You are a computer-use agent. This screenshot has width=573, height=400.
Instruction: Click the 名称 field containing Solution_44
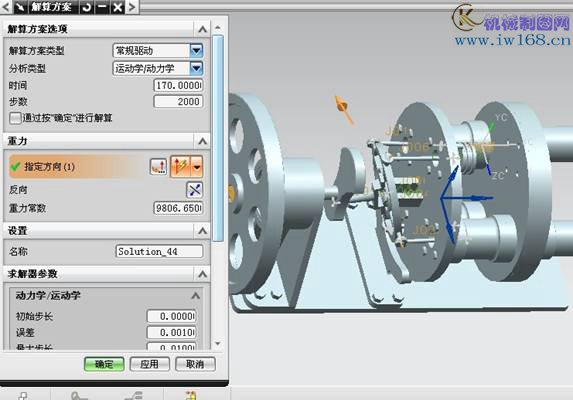coord(159,251)
